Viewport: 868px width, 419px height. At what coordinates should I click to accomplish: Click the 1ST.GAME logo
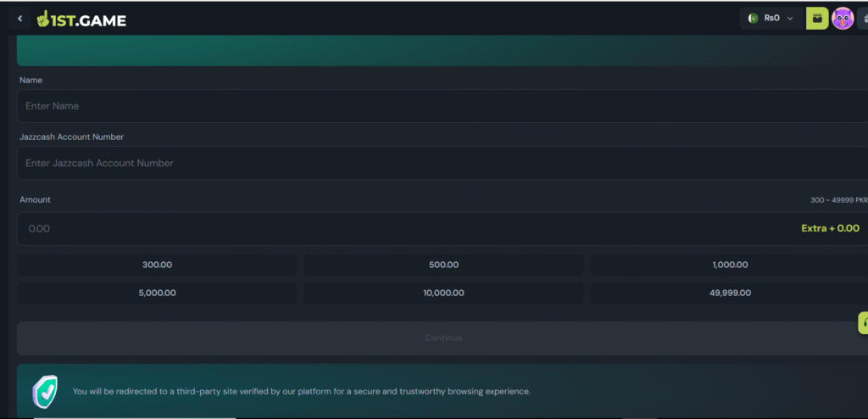pyautogui.click(x=81, y=19)
